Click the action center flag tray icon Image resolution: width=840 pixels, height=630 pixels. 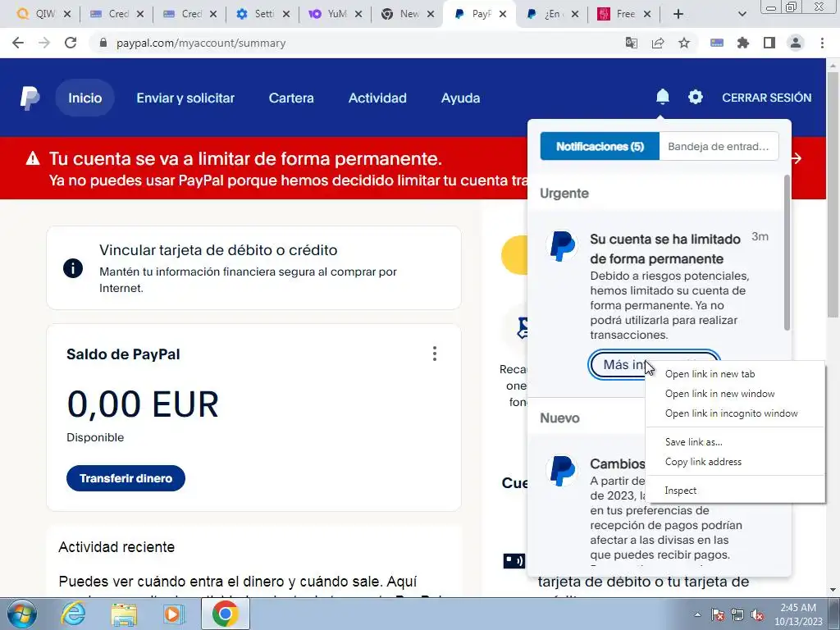(x=718, y=615)
